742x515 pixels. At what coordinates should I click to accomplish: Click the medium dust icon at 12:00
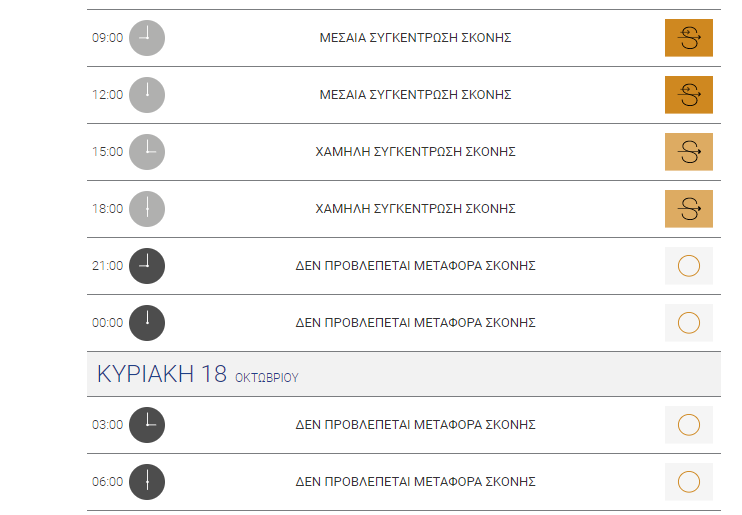pyautogui.click(x=689, y=95)
